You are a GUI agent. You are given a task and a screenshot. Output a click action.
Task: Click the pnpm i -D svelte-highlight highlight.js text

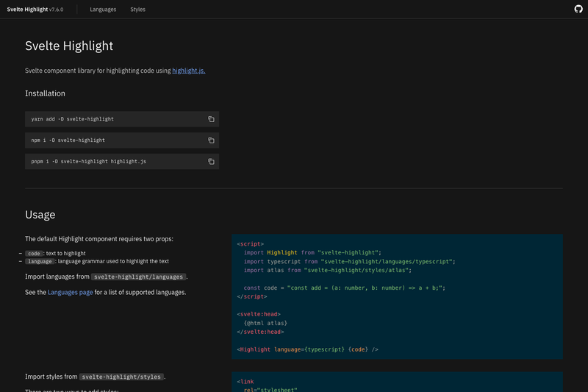[x=88, y=161]
